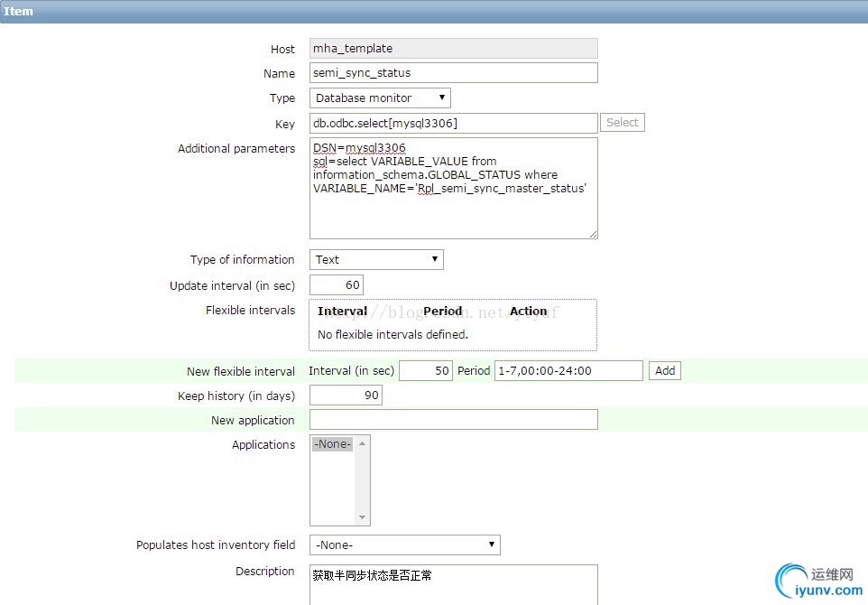Click the Applications list scroll-down arrow

[x=362, y=517]
